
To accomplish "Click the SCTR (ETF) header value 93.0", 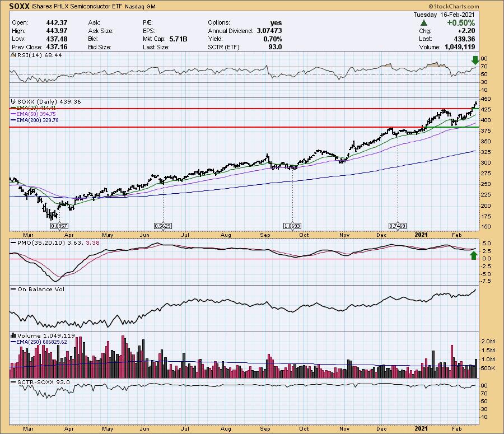I will (x=275, y=47).
